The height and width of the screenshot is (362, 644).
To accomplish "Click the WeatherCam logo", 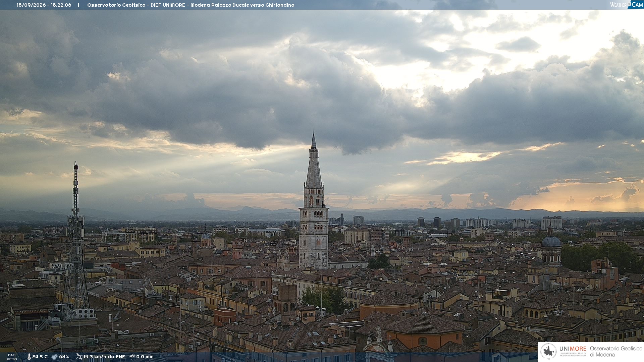I will click(627, 5).
